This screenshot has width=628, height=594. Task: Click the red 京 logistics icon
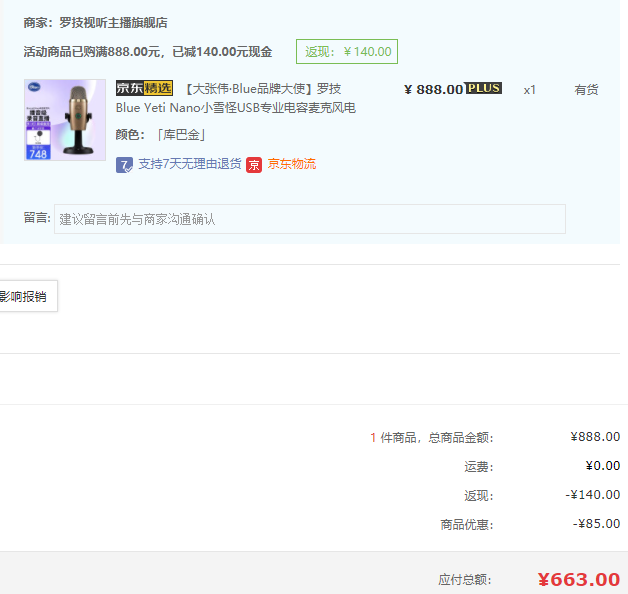click(254, 165)
